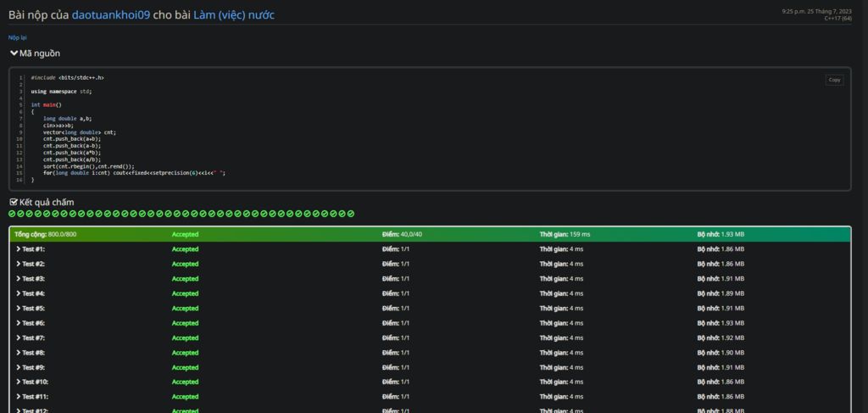Viewport: 868px width, 413px height.
Task: Click the Nộp lại resubmit link
Action: [x=18, y=37]
